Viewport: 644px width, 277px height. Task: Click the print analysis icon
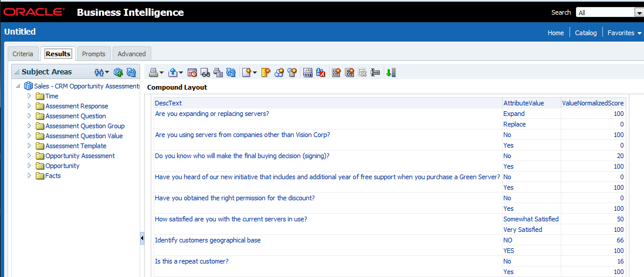pyautogui.click(x=153, y=73)
